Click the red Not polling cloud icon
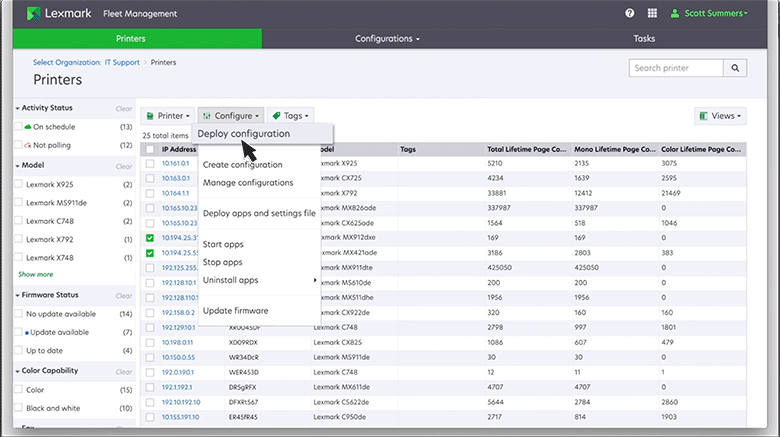This screenshot has width=780, height=437. click(28, 145)
